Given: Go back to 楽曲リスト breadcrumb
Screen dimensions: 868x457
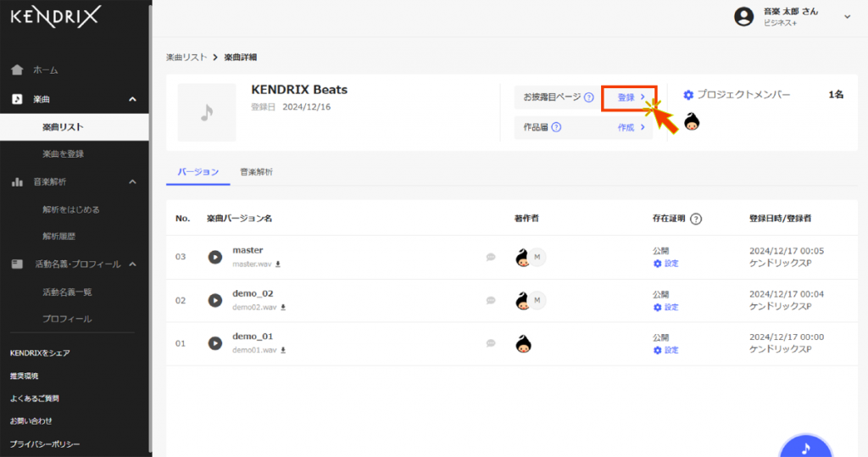Looking at the screenshot, I should (186, 57).
